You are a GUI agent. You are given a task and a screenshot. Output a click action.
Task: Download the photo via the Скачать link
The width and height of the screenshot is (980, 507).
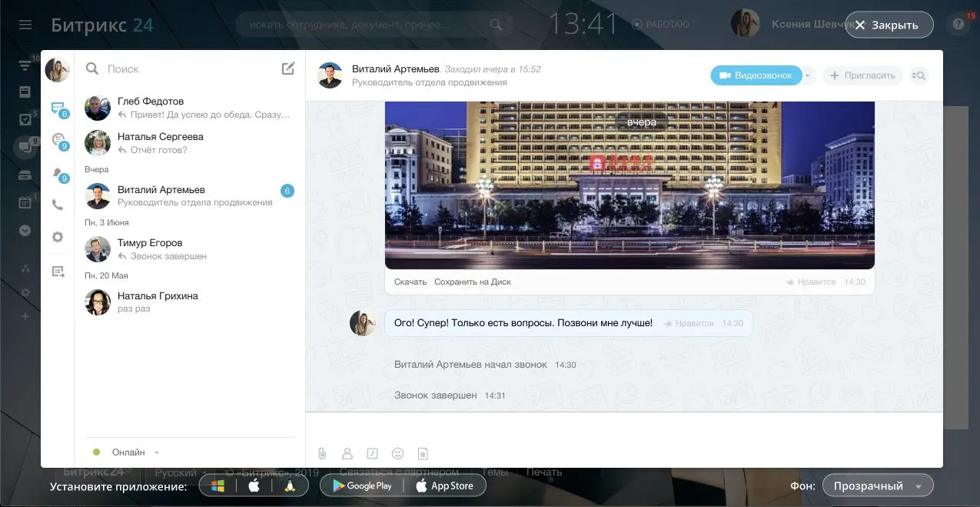click(410, 282)
